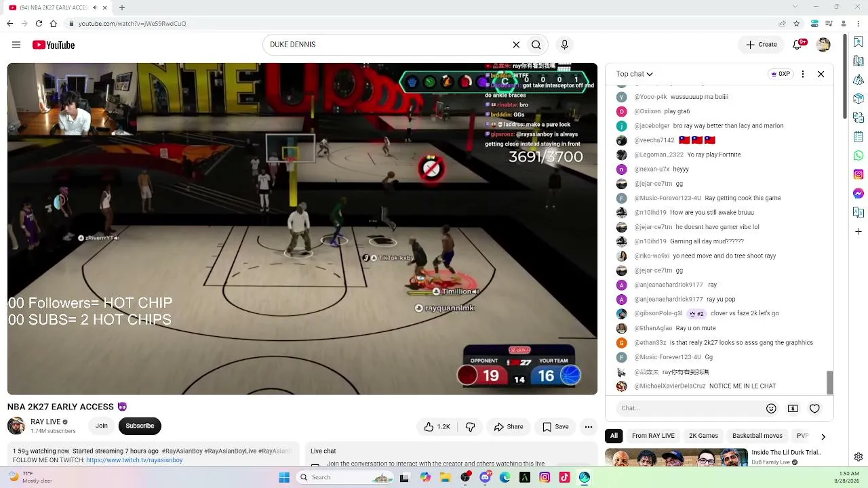This screenshot has width=868, height=488.
Task: Open live chat options menu
Action: [803, 74]
